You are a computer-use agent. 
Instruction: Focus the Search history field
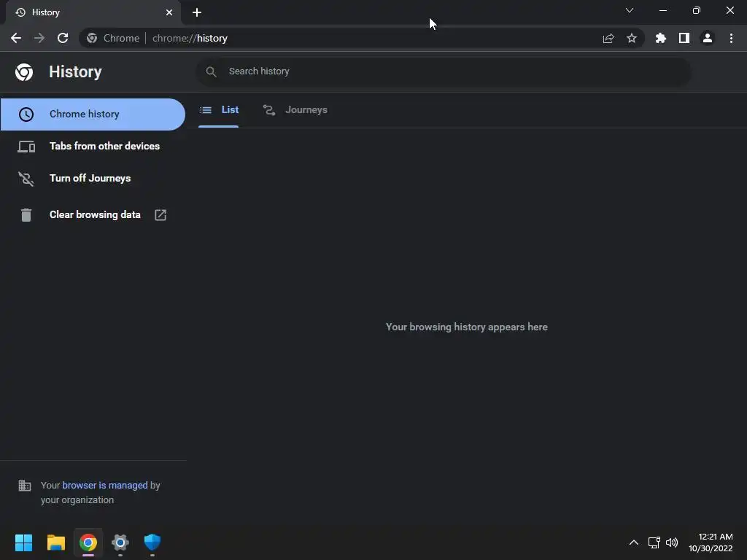443,71
